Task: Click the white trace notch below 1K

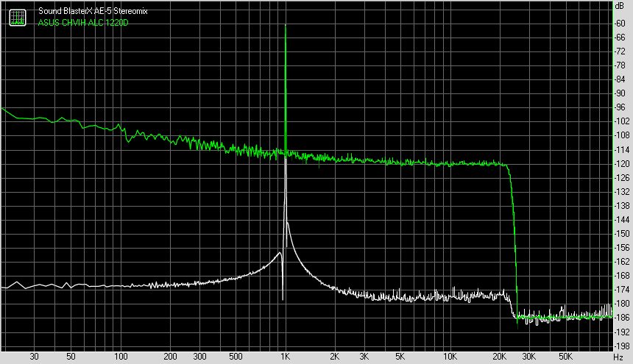Action: point(283,299)
